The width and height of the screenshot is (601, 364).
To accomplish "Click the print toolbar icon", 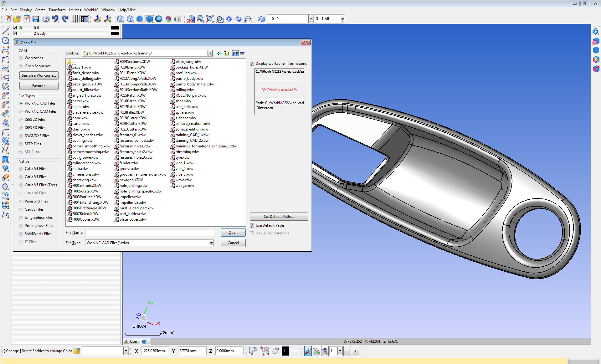I will tap(46, 19).
